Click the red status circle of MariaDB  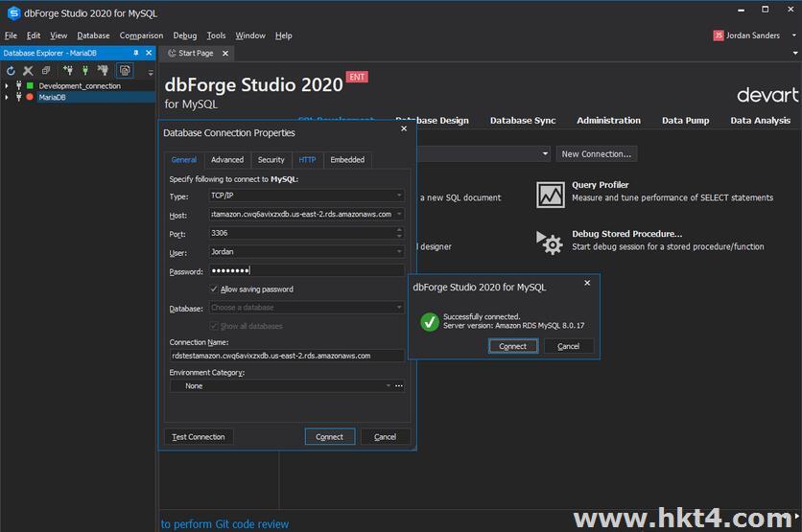tap(30, 97)
